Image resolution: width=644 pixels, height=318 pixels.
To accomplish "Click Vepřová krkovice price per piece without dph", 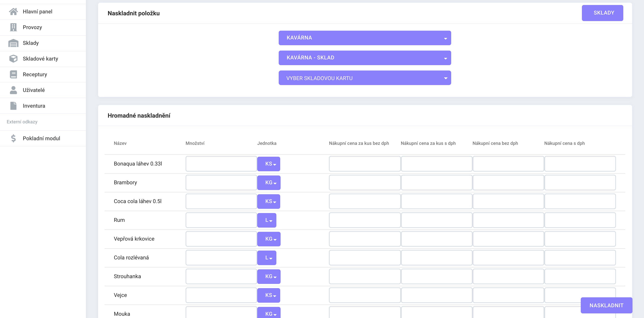I will [365, 239].
